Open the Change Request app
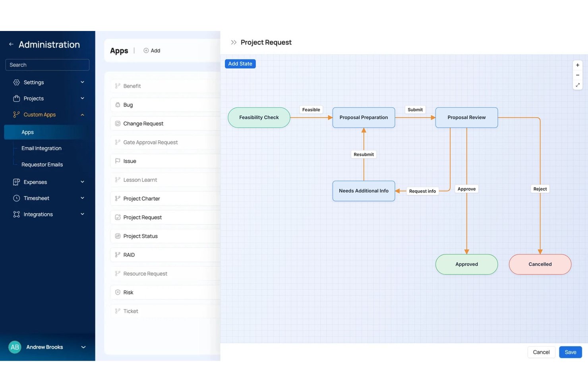The width and height of the screenshot is (588, 392). pos(165,124)
